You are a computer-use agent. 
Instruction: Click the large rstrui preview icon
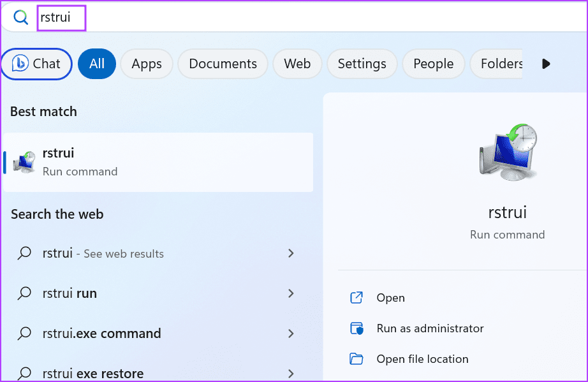point(507,152)
